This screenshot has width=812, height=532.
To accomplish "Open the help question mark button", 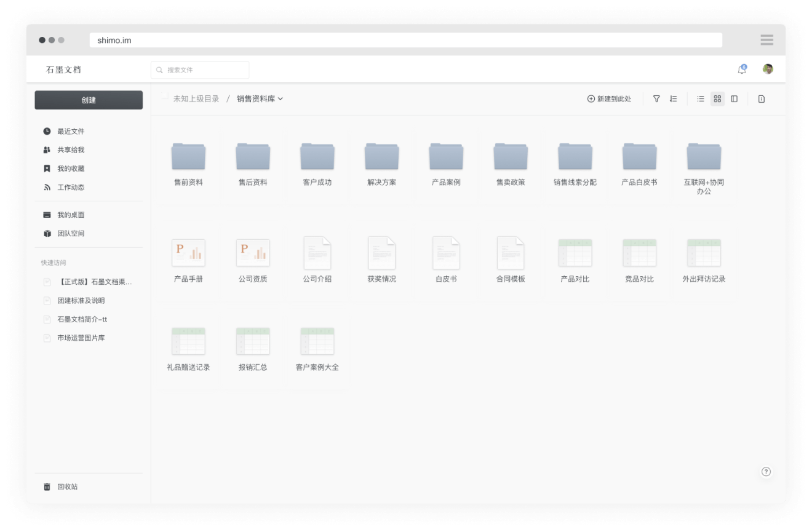I will (766, 472).
